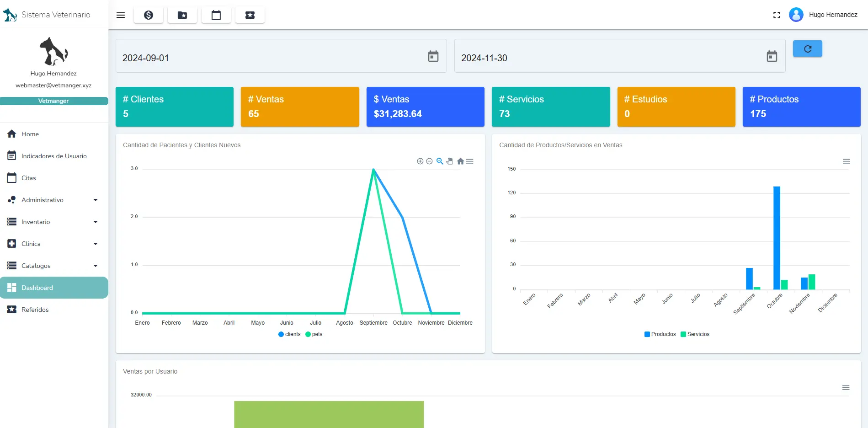
Task: Activate selection zoom tool on chart
Action: tap(440, 161)
